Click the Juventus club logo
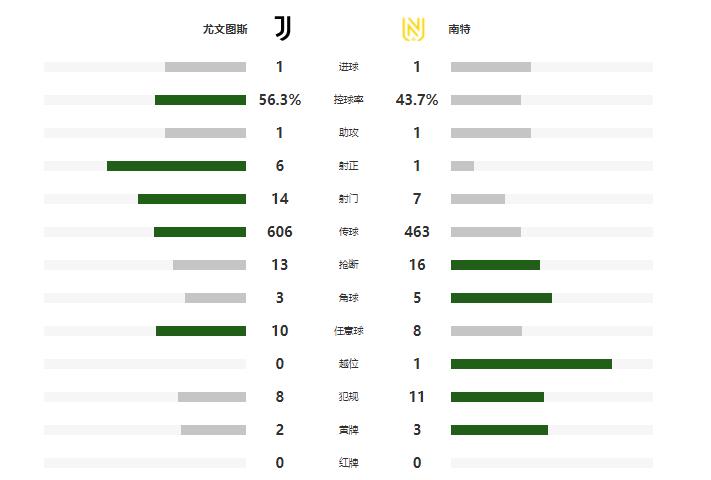The height and width of the screenshot is (480, 711). 283,29
